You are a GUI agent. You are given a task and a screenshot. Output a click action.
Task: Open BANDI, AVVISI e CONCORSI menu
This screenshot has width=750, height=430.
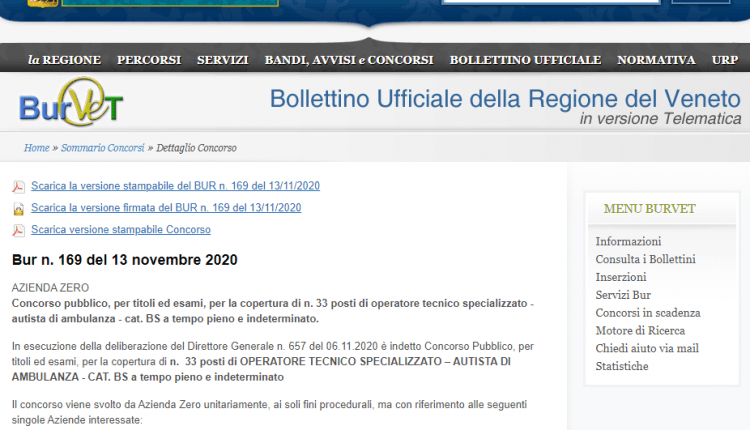point(349,60)
